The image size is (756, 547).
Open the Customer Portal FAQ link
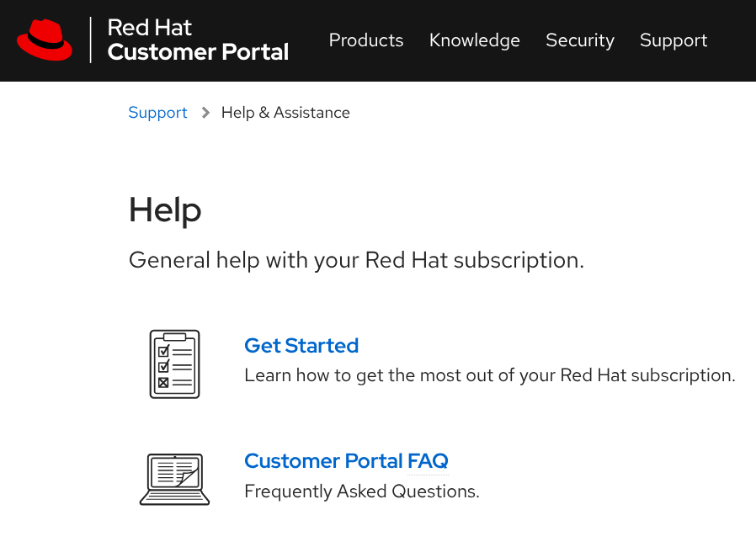pyautogui.click(x=346, y=460)
